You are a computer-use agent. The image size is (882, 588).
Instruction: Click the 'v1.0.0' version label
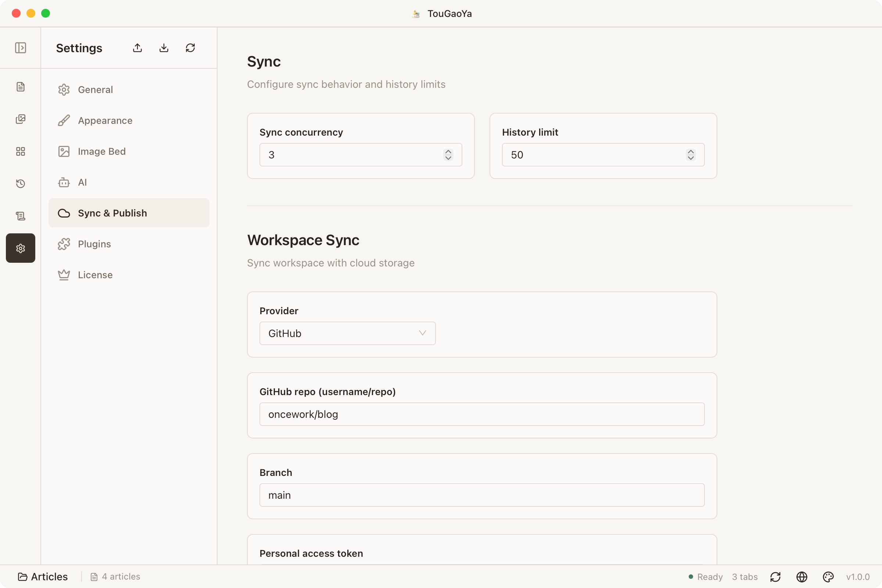coord(858,577)
